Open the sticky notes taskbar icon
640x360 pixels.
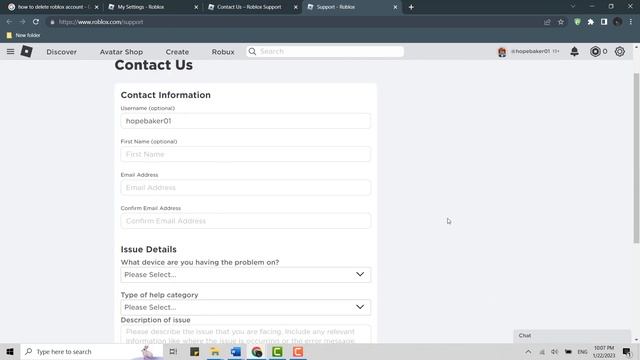pos(194,351)
